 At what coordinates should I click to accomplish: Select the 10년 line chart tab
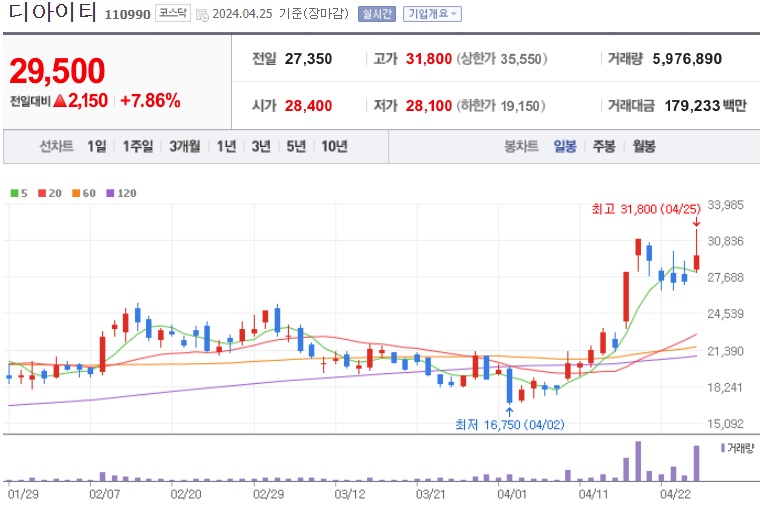[x=334, y=146]
